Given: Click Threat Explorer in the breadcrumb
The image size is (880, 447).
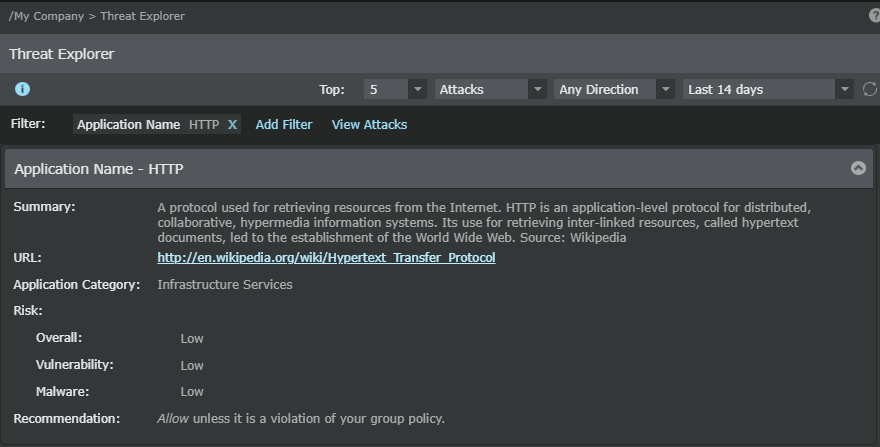Looking at the screenshot, I should 143,16.
